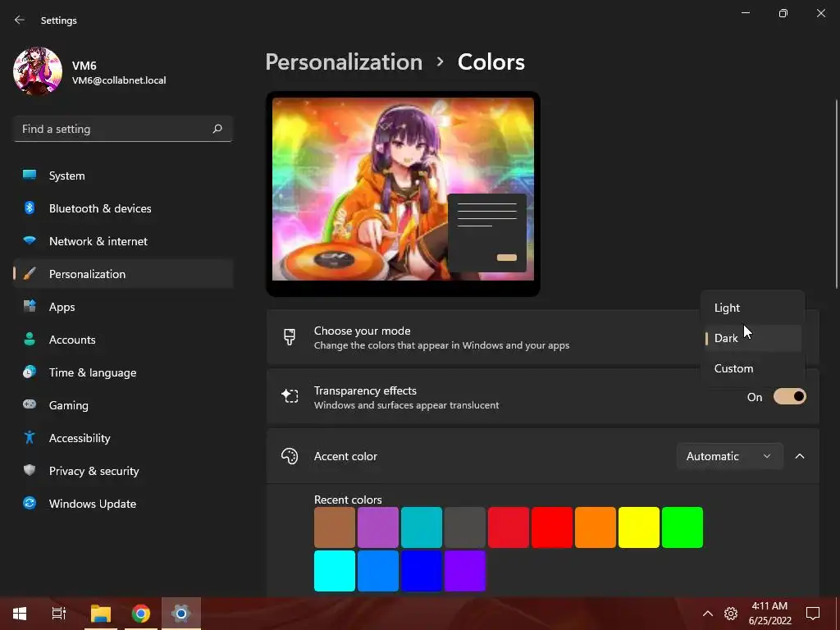
Task: Click the vertical scrollbar of the settings page
Action: (836, 194)
